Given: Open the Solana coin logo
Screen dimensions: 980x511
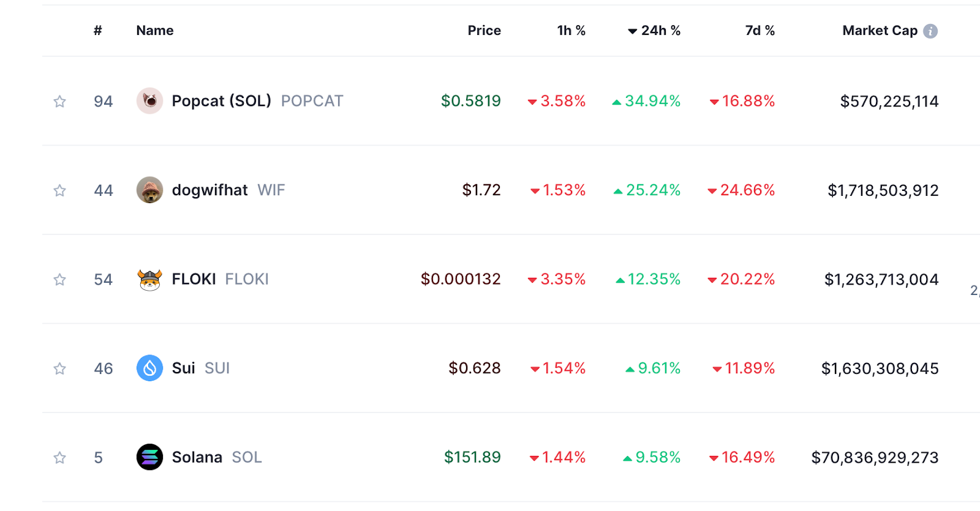Looking at the screenshot, I should pos(149,457).
